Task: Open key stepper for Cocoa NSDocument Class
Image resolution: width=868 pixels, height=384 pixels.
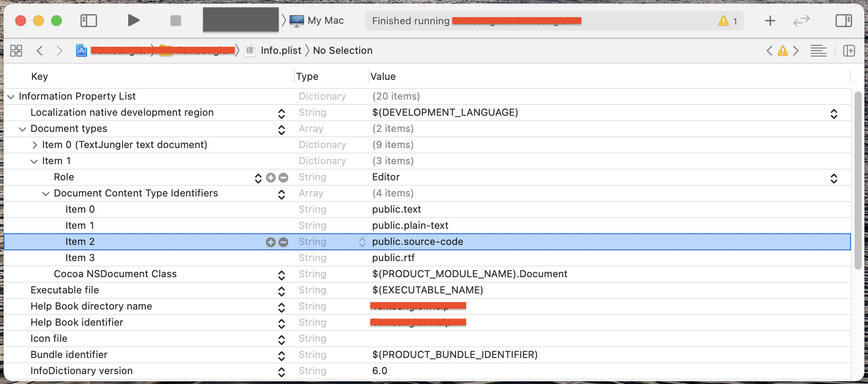Action: [x=282, y=275]
